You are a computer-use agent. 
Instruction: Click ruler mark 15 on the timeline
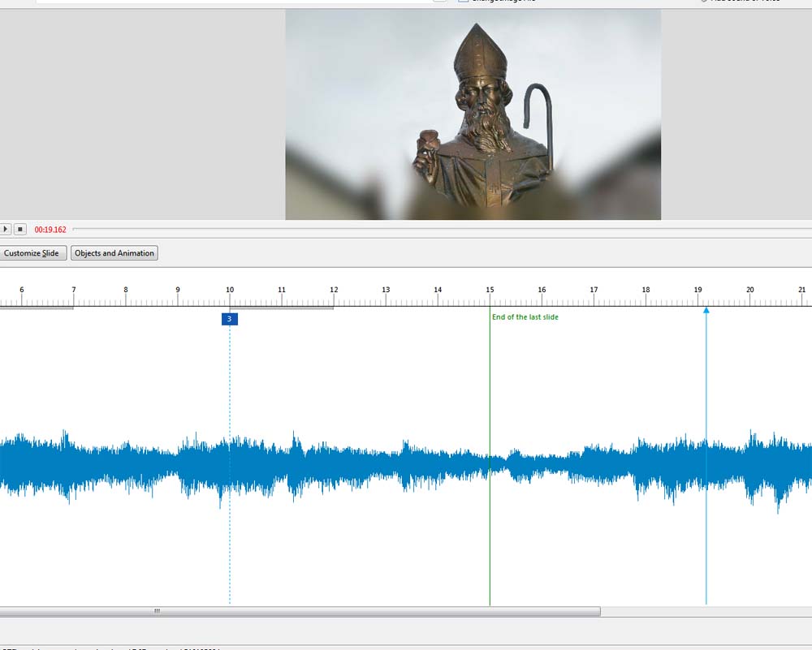(x=490, y=290)
